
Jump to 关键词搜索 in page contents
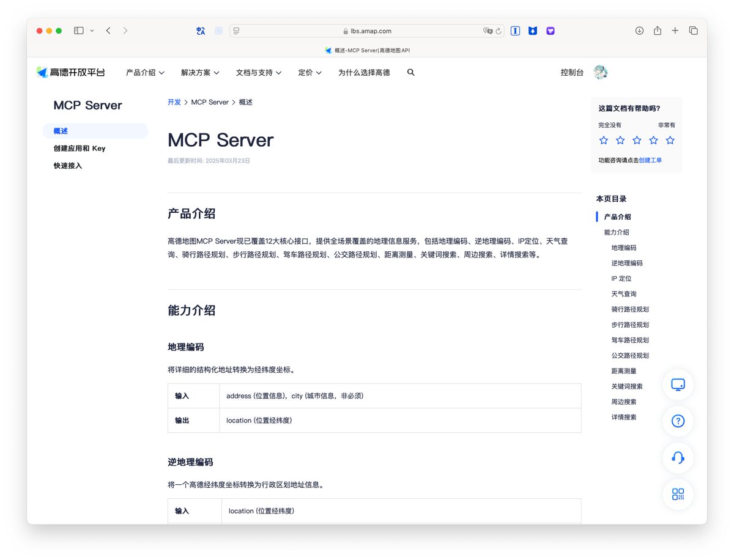point(627,386)
